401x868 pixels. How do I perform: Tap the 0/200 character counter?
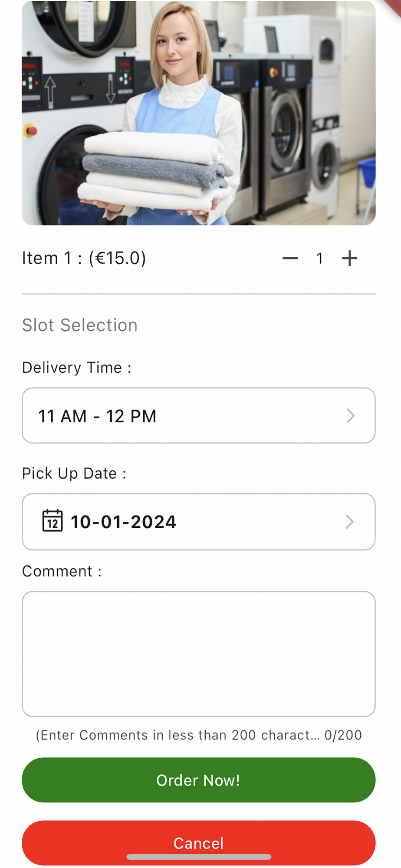tap(343, 735)
